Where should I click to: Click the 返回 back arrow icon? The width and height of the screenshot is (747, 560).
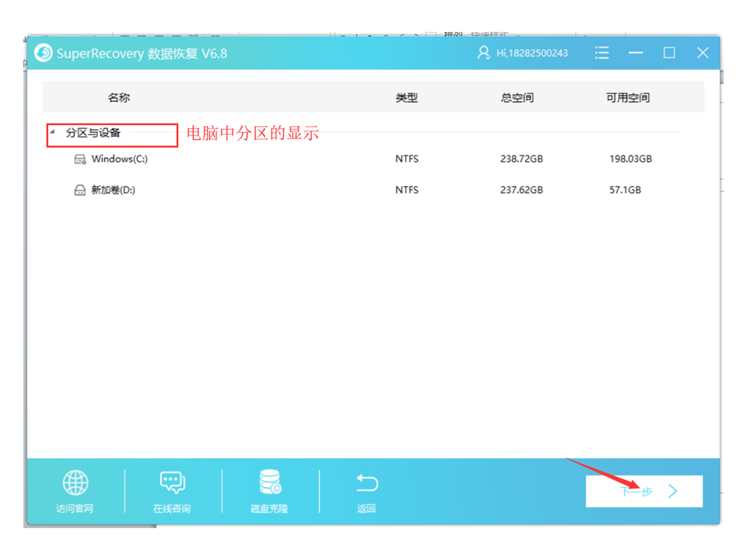pyautogui.click(x=366, y=483)
